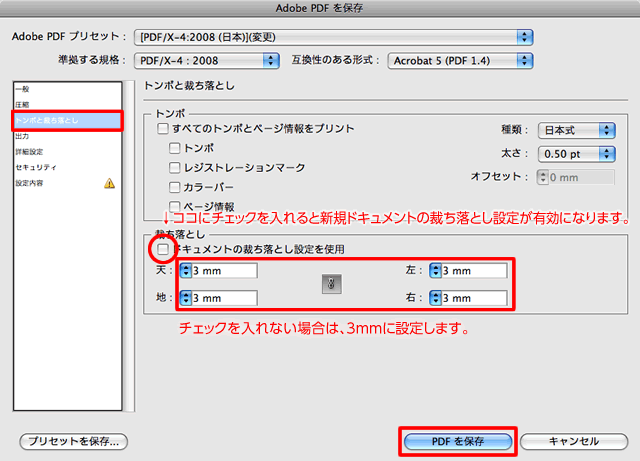Click the 地 bleed stepper arrows
The image size is (640, 461).
[x=186, y=298]
